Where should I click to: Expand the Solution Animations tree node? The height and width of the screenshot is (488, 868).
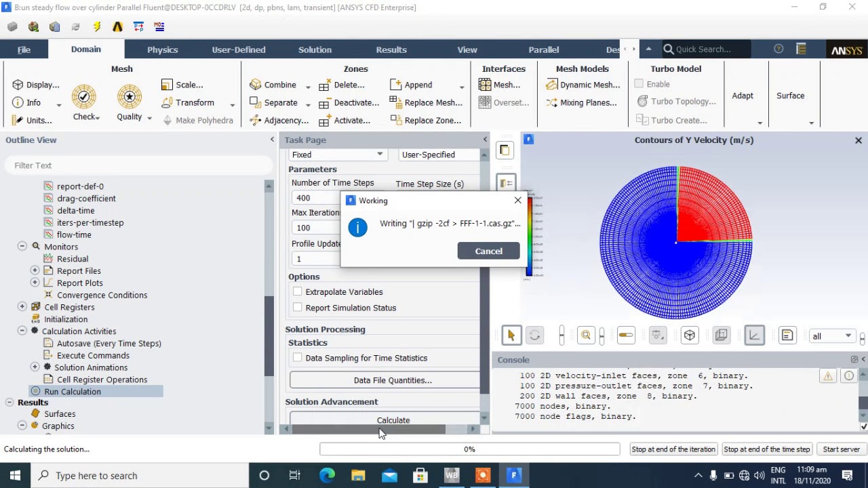pyautogui.click(x=35, y=367)
